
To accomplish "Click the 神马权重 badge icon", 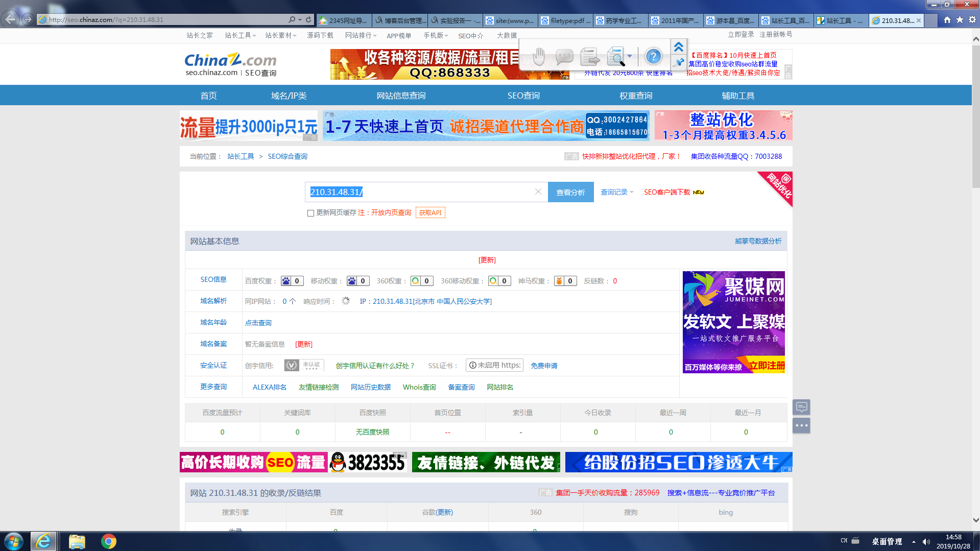I will pos(565,281).
